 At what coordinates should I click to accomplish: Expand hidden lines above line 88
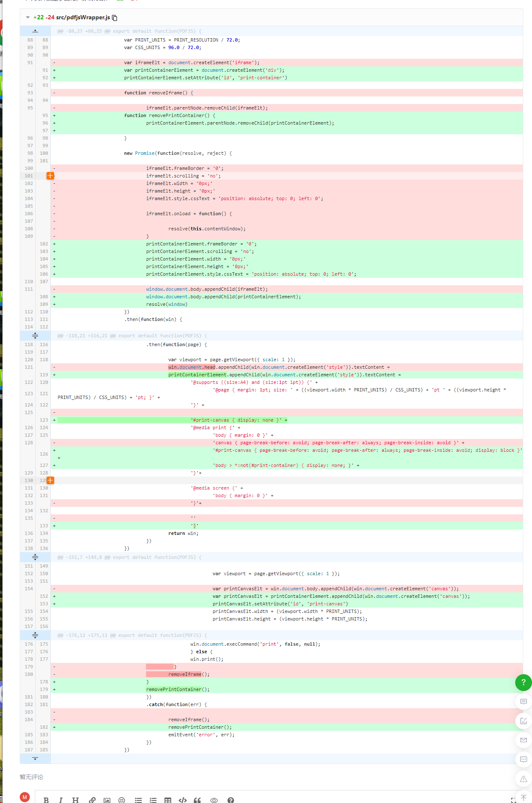point(35,31)
